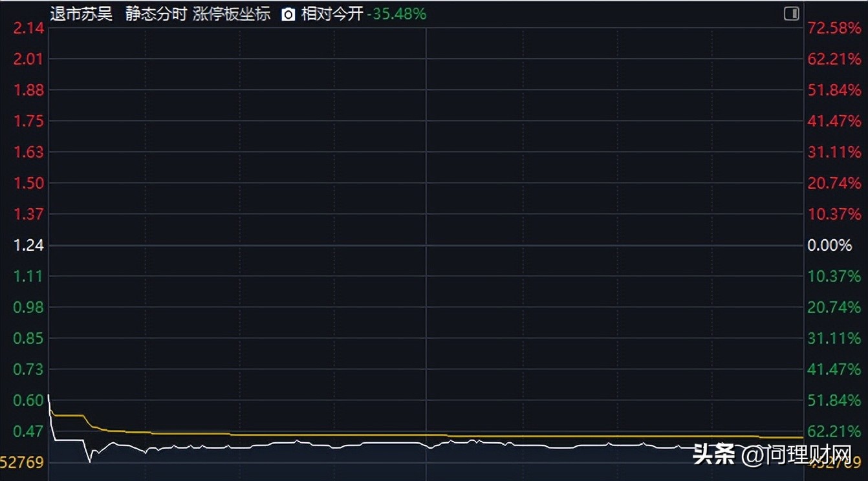Select the 涨停板坐标 option
Viewport: 868px width, 481px height.
point(232,14)
